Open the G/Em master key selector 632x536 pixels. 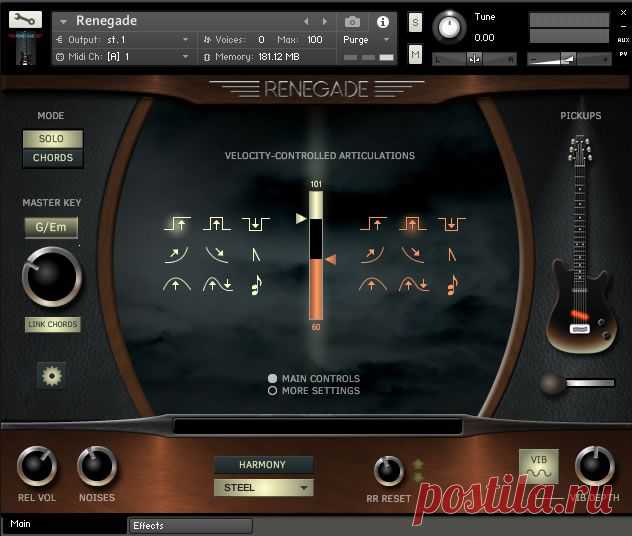tap(51, 227)
